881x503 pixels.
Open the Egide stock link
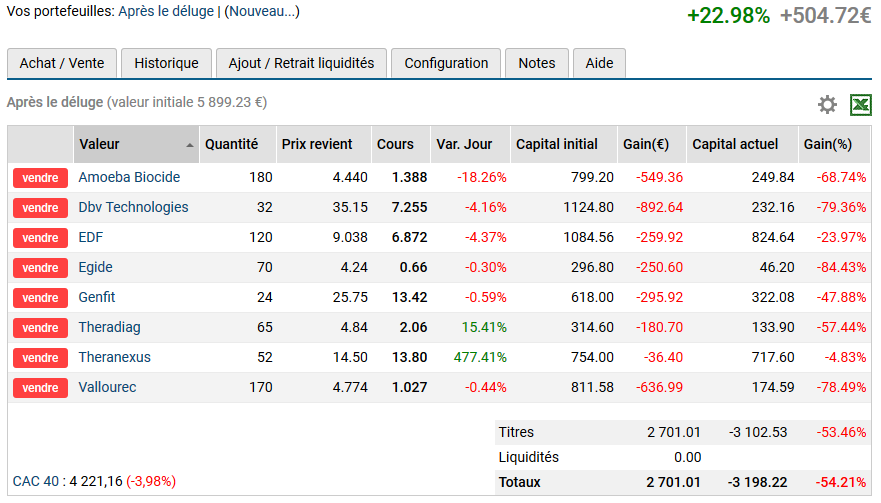click(x=96, y=267)
